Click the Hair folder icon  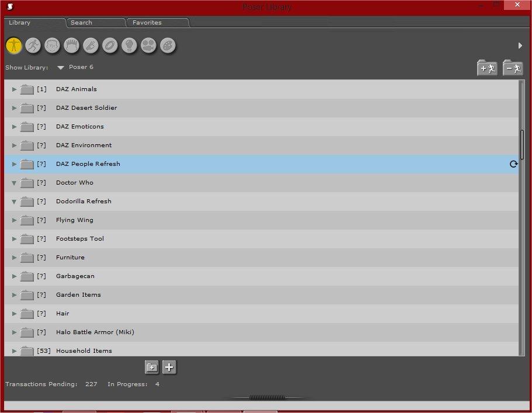click(27, 314)
